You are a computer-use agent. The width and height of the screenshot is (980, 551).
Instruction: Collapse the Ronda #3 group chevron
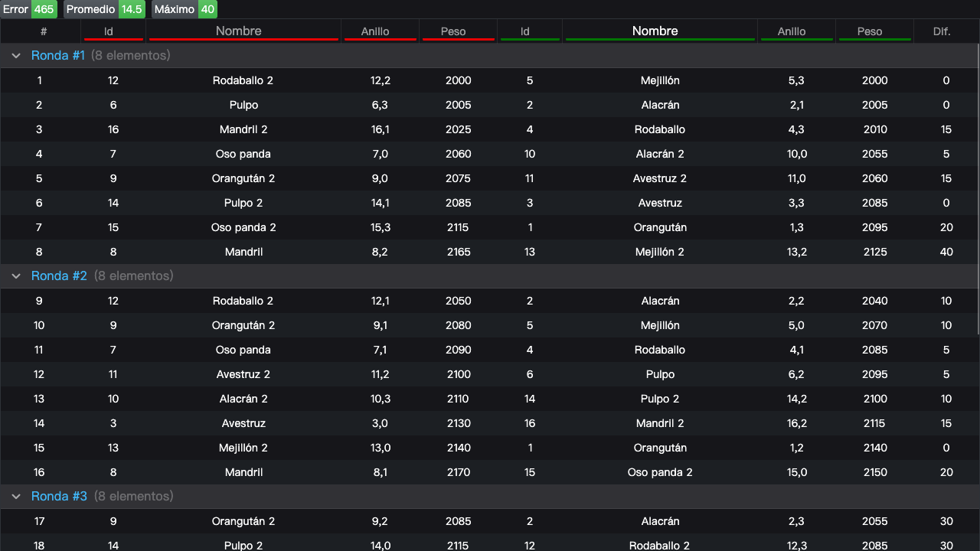point(15,497)
